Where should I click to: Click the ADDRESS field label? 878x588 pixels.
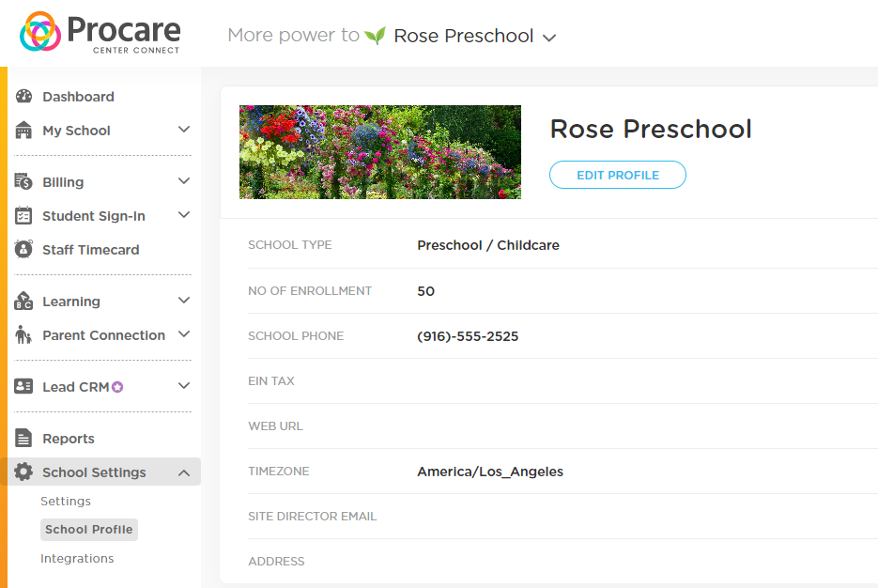[x=276, y=561]
